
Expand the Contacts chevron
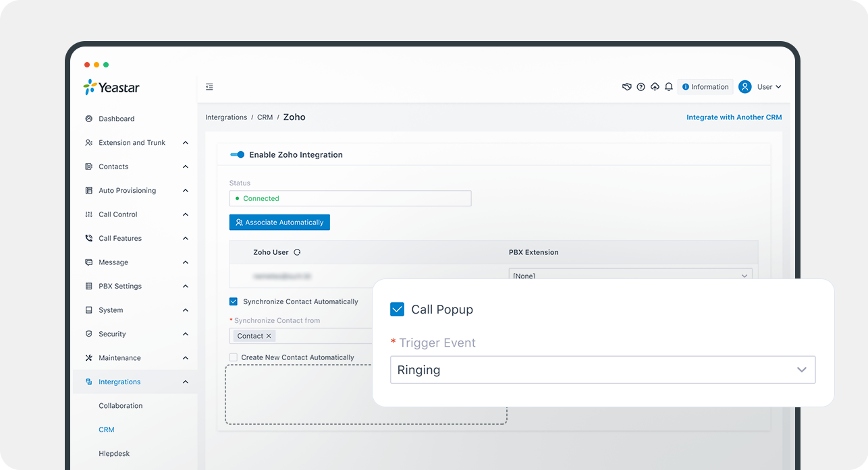point(186,167)
